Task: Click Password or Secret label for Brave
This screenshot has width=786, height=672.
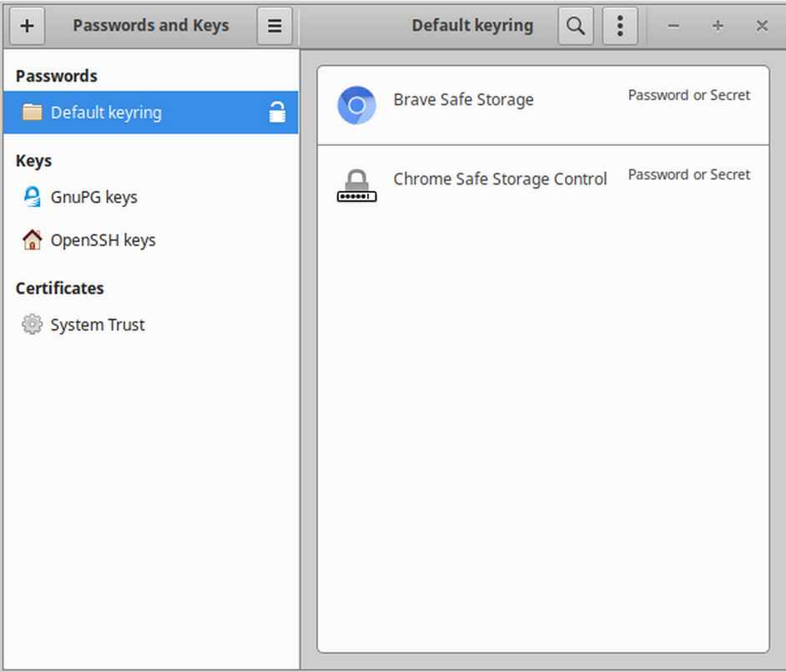Action: pyautogui.click(x=688, y=95)
